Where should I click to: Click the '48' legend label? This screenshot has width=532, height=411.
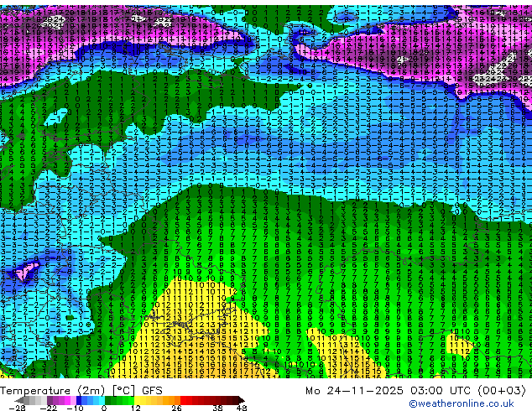(x=242, y=408)
